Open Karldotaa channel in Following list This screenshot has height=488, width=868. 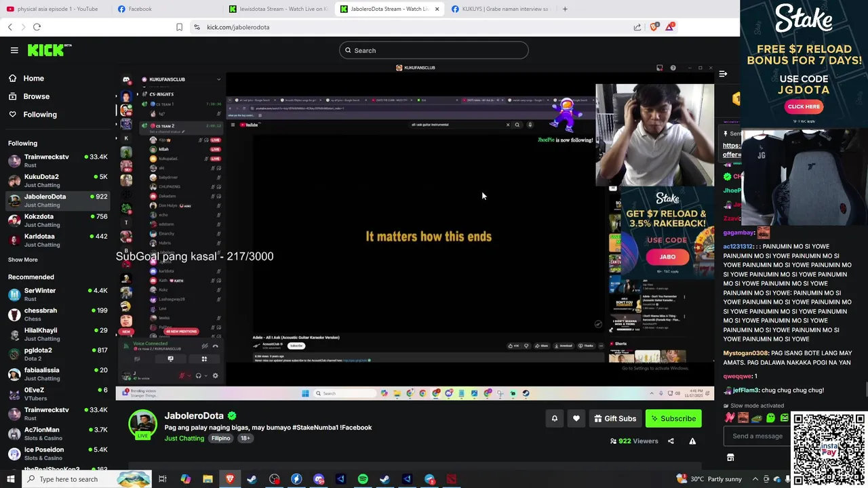[x=58, y=240]
